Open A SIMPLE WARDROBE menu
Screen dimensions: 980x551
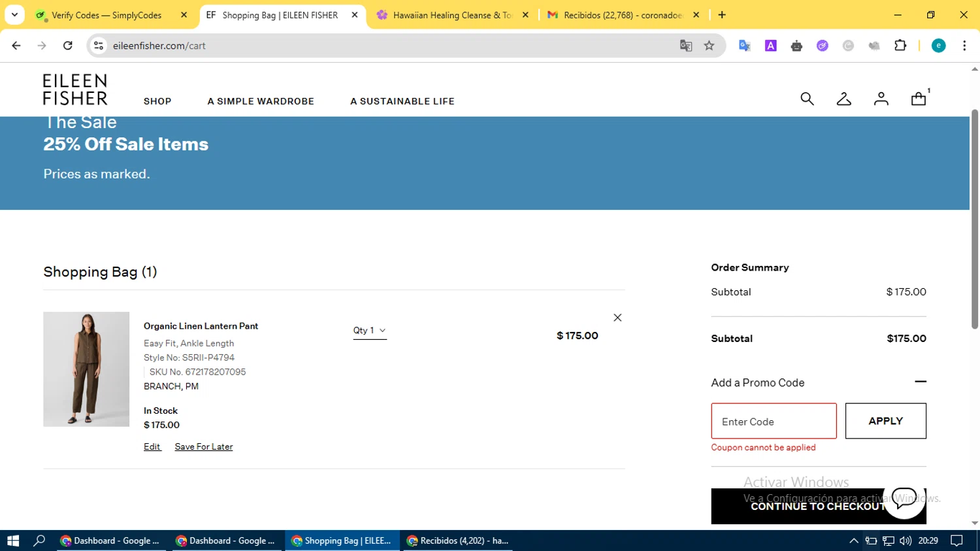(x=261, y=101)
